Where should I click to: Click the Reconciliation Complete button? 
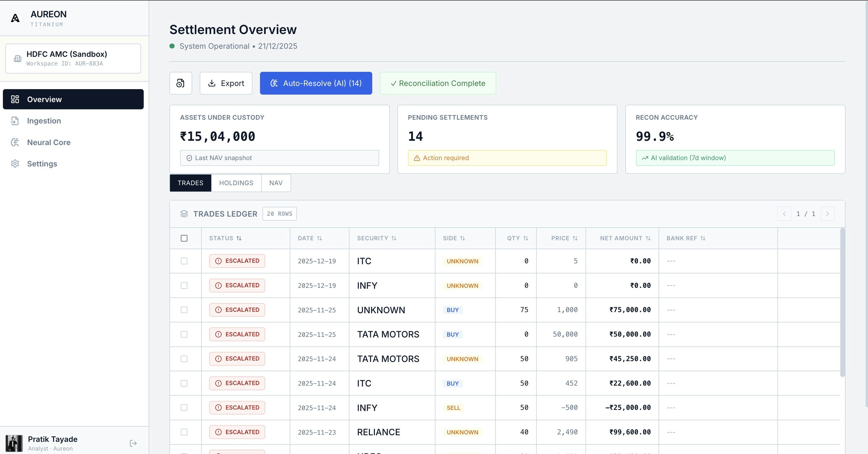pos(438,83)
